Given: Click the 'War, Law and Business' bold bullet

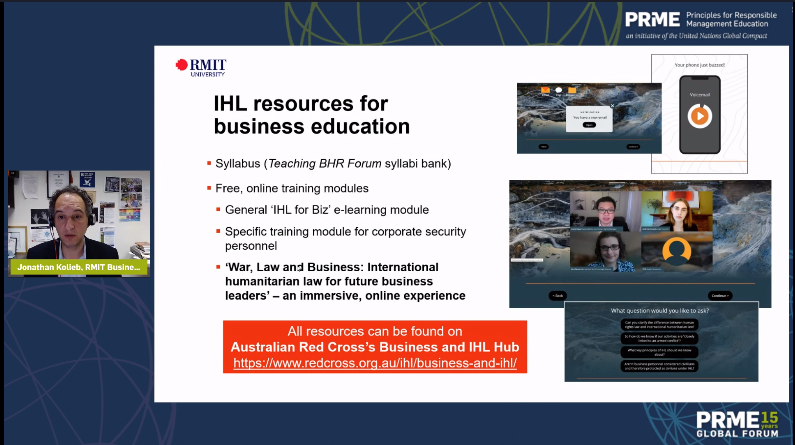Looking at the screenshot, I should [345, 281].
